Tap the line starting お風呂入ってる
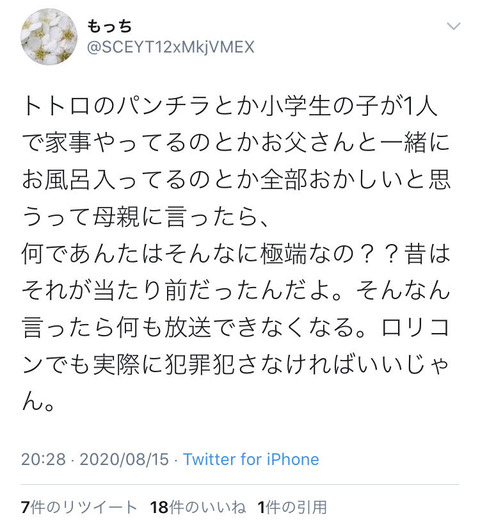 236,180
